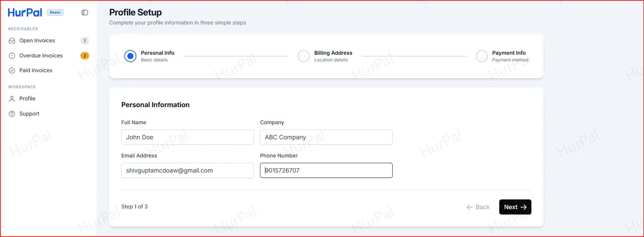The height and width of the screenshot is (237, 644).
Task: Focus the Company input field
Action: [x=326, y=137]
